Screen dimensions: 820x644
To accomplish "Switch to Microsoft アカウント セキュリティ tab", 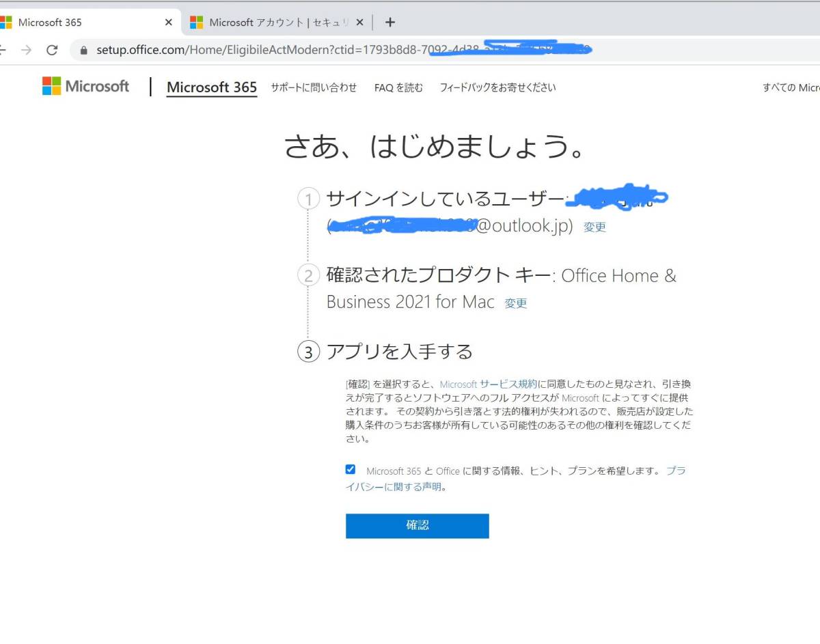I will [x=277, y=23].
